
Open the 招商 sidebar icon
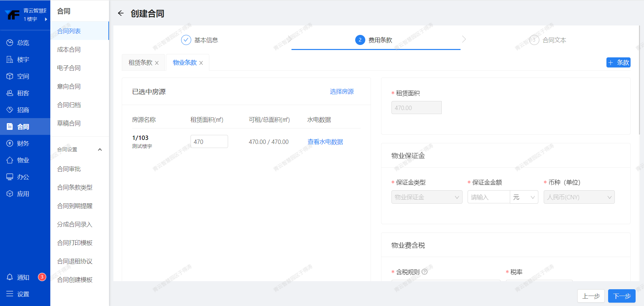pyautogui.click(x=10, y=110)
